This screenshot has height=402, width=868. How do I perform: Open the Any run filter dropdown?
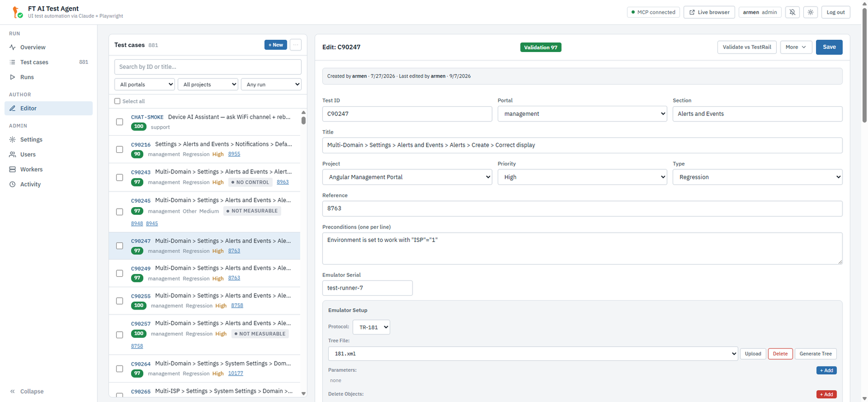271,84
